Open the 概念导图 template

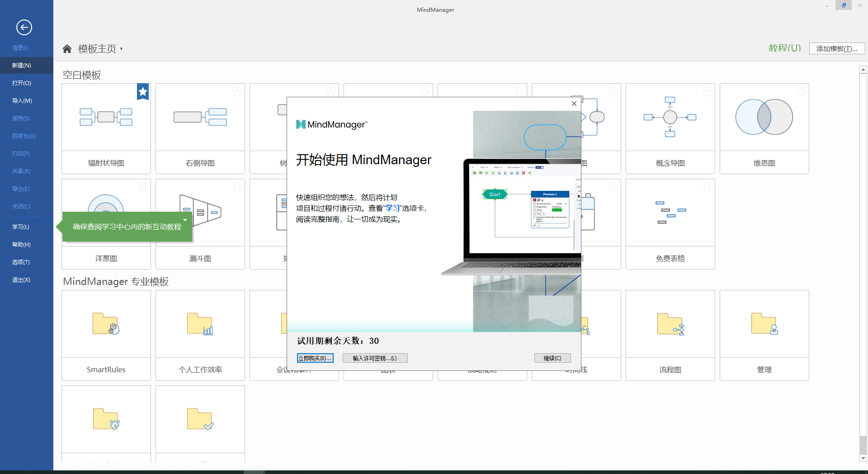coord(670,128)
